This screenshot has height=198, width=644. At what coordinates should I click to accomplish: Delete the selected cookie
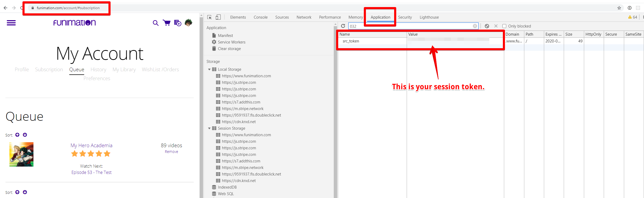tap(496, 26)
